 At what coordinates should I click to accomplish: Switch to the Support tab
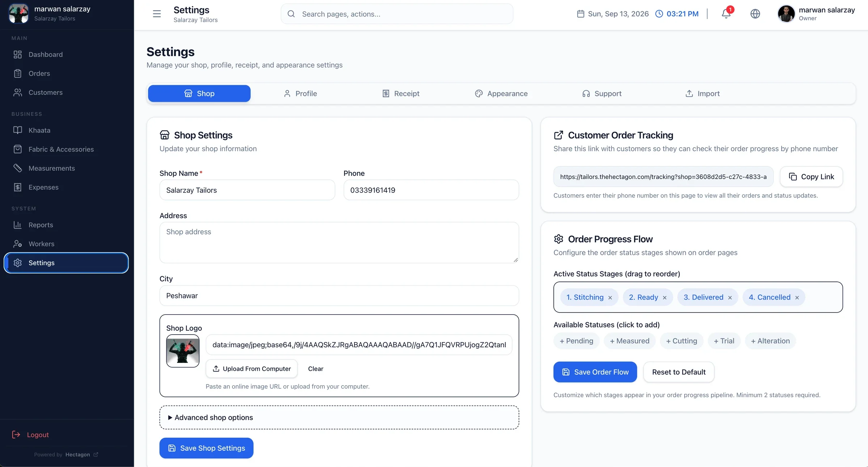(602, 94)
